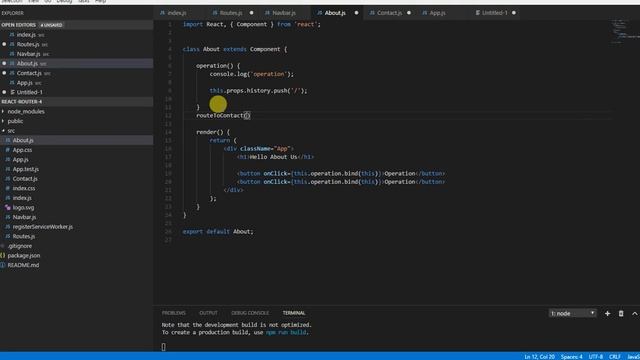Screen dimensions: 640x360
Task: Click the code minimap preview
Action: (x=624, y=31)
